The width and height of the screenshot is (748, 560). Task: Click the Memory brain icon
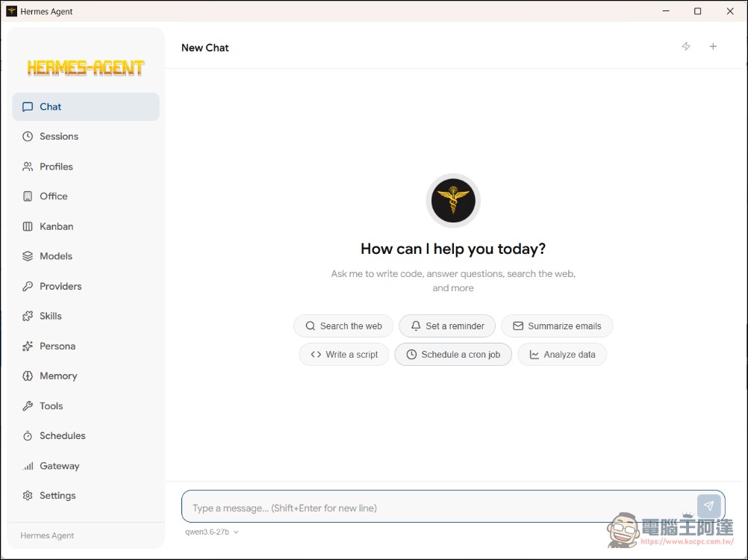pos(28,376)
